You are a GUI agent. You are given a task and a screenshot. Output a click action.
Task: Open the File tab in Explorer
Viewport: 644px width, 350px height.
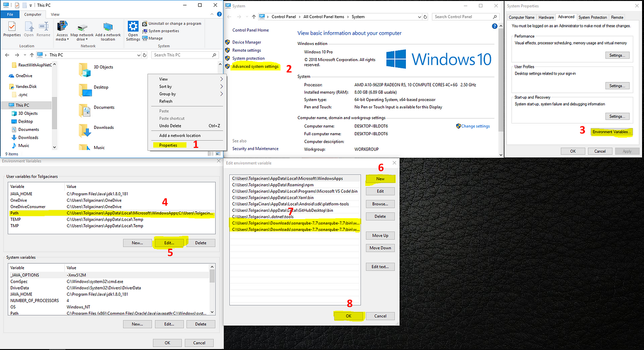pos(10,15)
